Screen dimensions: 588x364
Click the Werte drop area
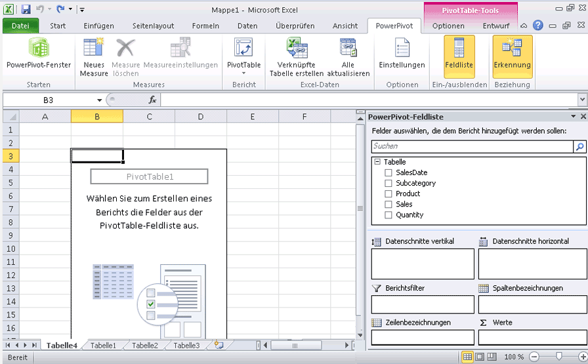(532, 338)
